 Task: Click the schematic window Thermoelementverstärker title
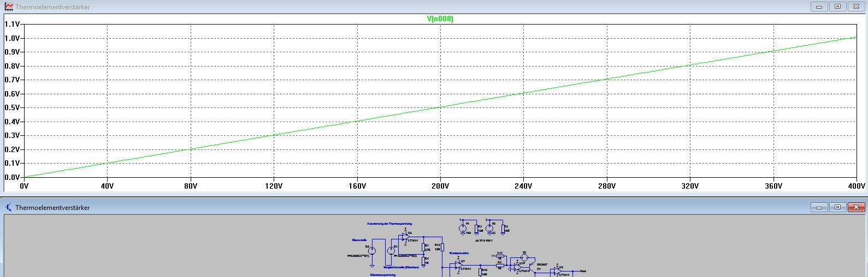click(x=53, y=208)
